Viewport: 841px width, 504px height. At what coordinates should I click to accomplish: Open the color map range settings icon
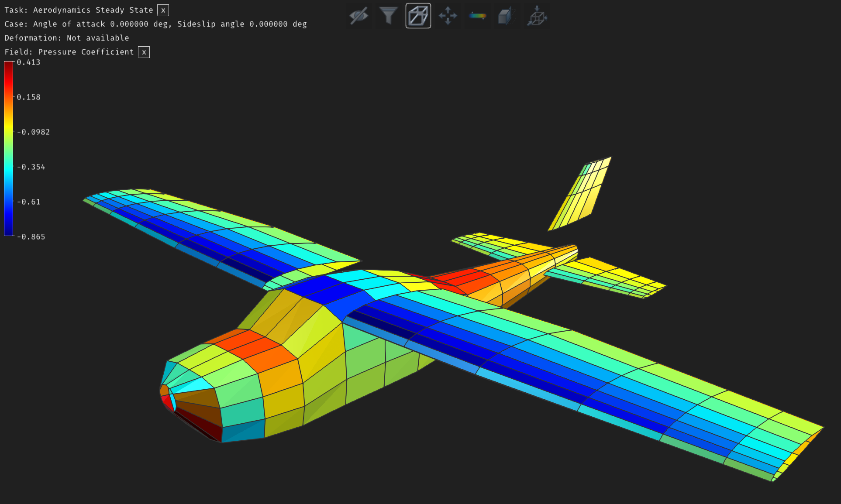point(477,16)
